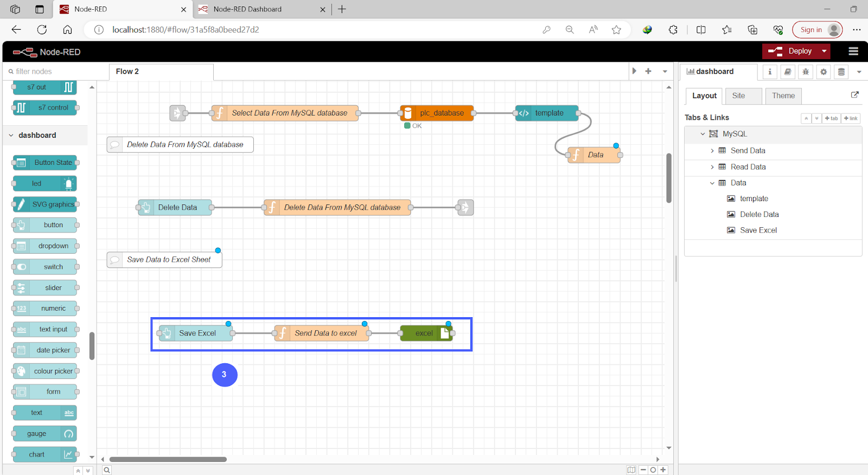Viewport: 868px width, 475px height.
Task: Click the add flow plus icon
Action: [x=648, y=71]
